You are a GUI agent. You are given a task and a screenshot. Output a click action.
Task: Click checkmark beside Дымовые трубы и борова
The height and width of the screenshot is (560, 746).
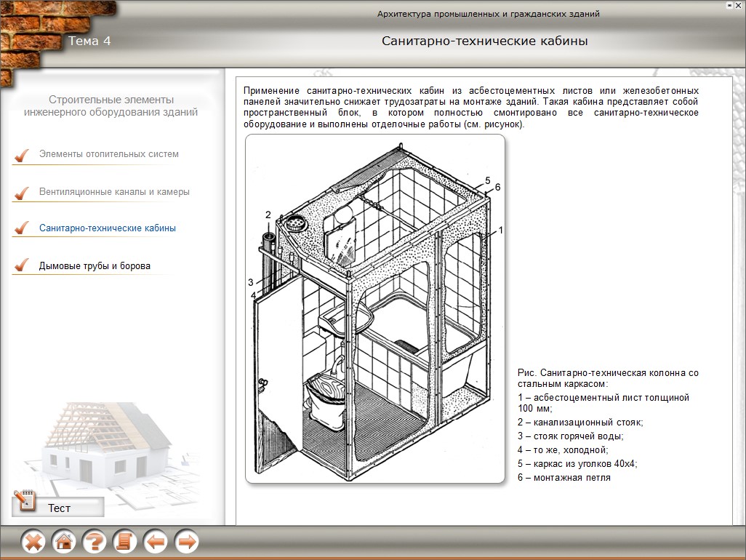[x=22, y=265]
